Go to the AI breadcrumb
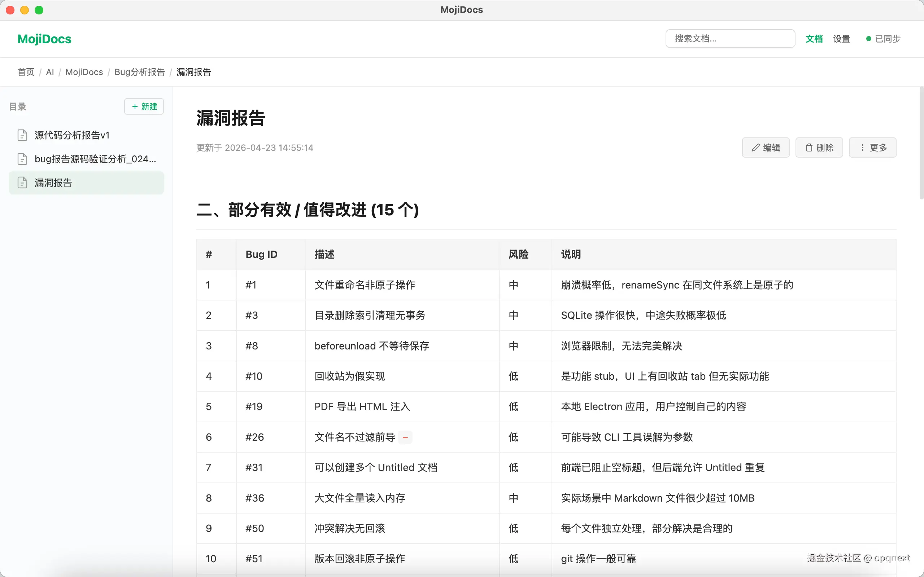The image size is (924, 577). (x=50, y=72)
